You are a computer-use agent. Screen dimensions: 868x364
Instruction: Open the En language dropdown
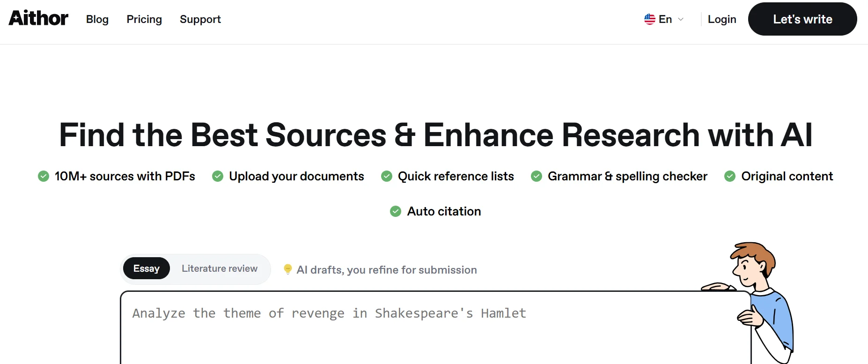665,19
